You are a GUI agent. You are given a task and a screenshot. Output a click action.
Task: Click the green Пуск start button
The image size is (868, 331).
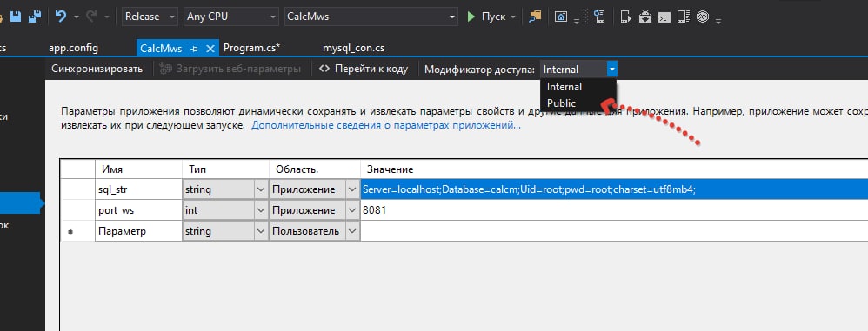click(486, 17)
